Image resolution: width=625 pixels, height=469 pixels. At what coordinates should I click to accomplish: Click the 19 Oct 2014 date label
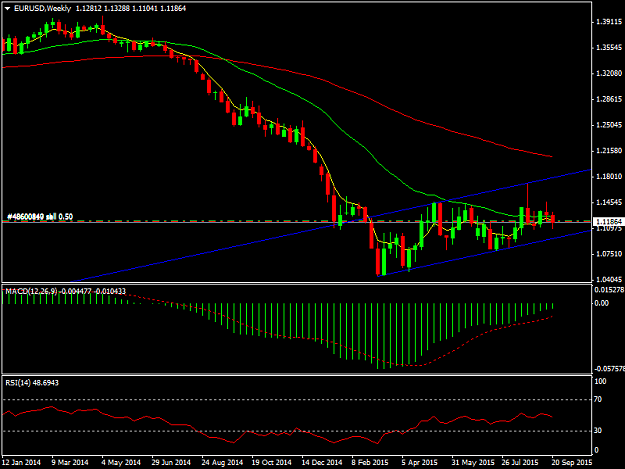coord(271,462)
